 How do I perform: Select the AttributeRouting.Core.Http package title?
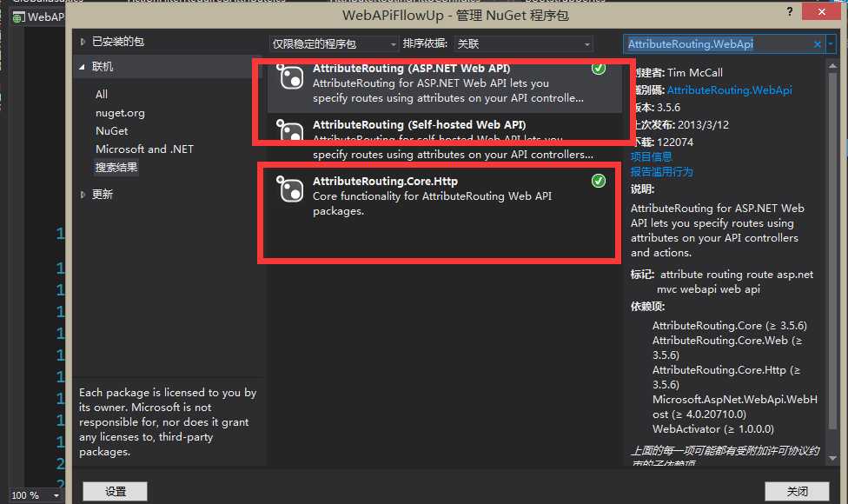coord(385,181)
